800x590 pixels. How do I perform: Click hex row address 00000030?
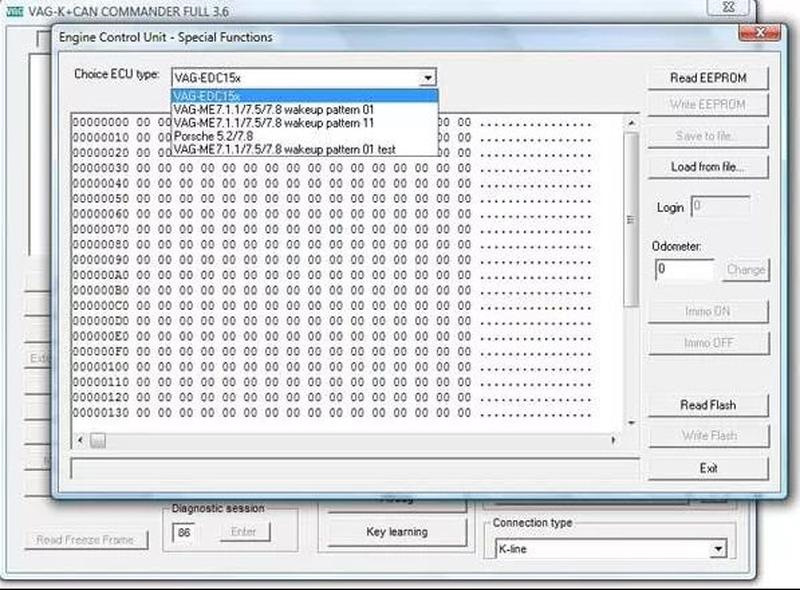101,168
